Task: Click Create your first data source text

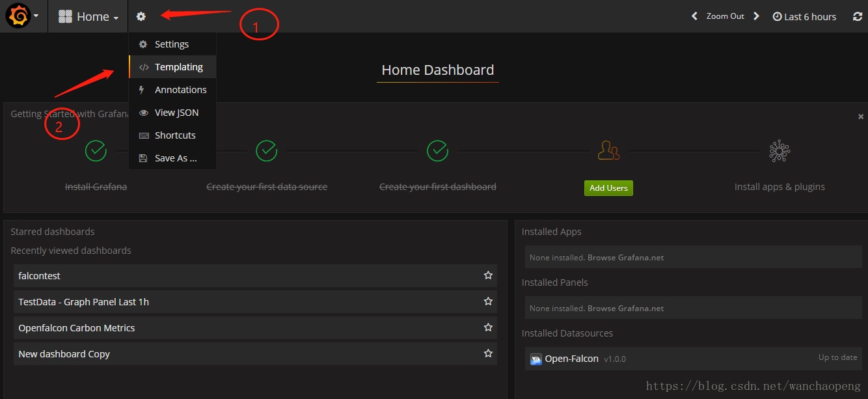Action: (x=267, y=187)
